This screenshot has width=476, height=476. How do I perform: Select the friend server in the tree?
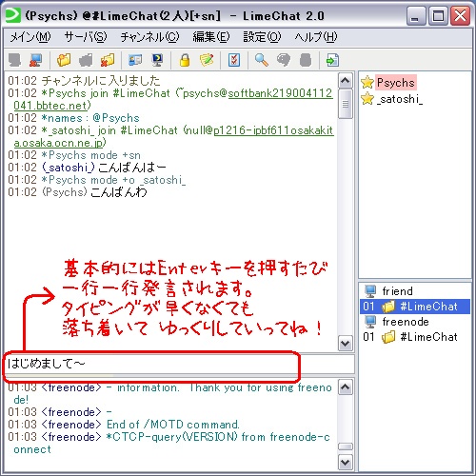[397, 291]
